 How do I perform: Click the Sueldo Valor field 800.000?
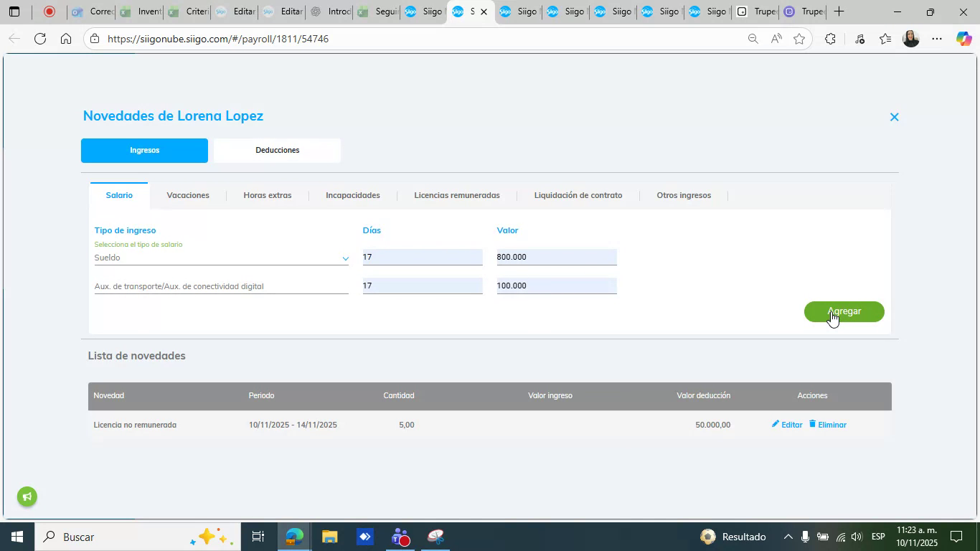pos(557,257)
